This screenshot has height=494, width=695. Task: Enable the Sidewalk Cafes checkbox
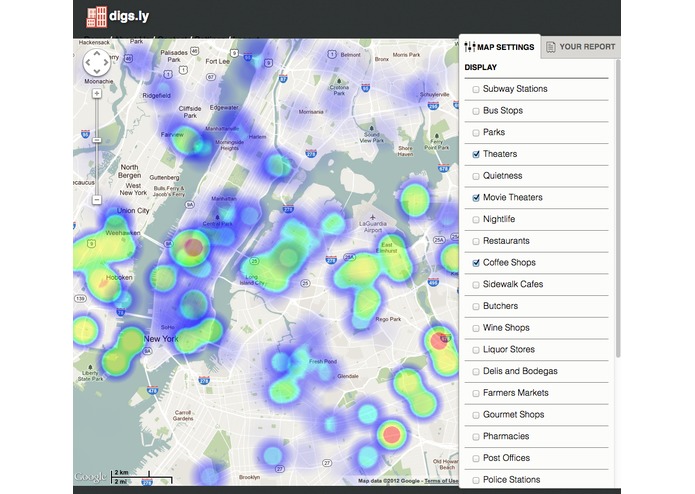click(x=476, y=285)
